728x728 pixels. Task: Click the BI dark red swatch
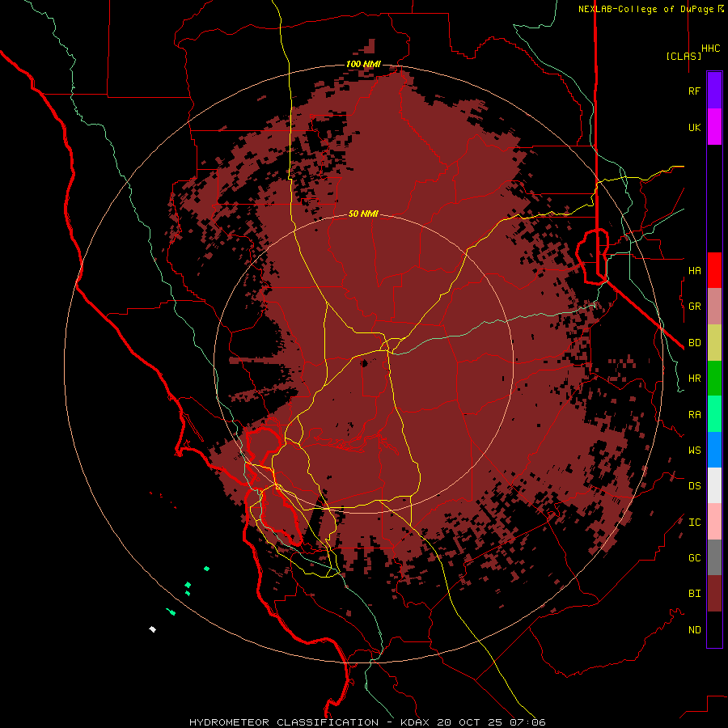point(714,594)
